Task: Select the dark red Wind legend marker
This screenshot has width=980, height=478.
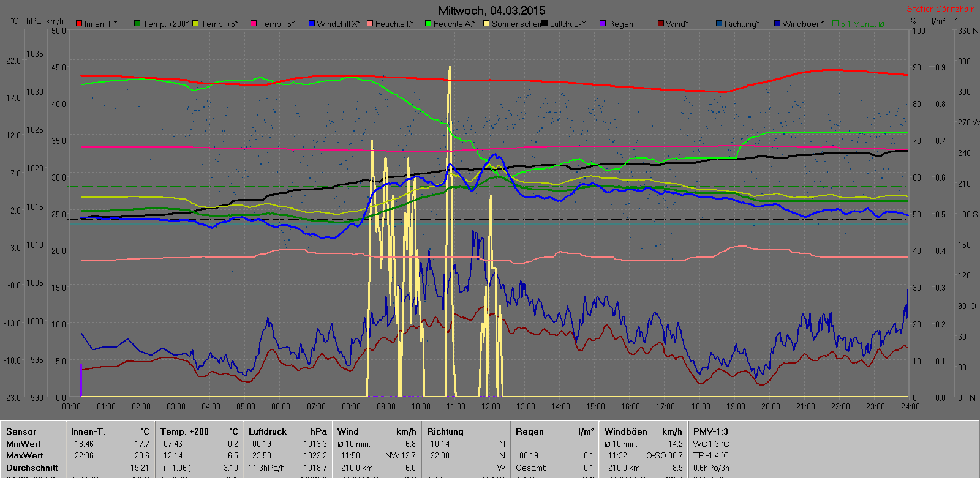Action: coord(661,24)
